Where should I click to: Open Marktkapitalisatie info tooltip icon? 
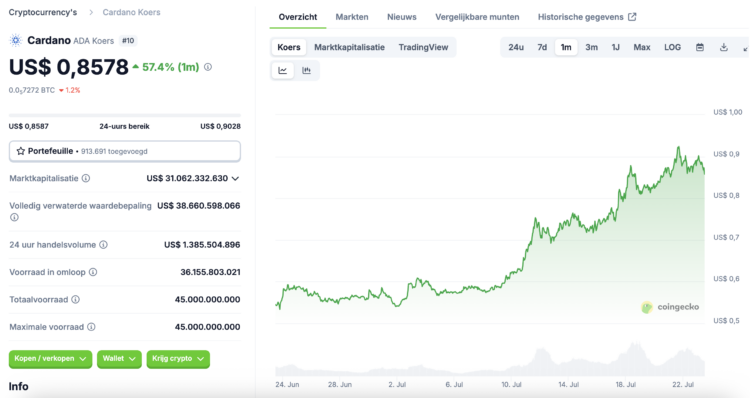[x=86, y=178]
